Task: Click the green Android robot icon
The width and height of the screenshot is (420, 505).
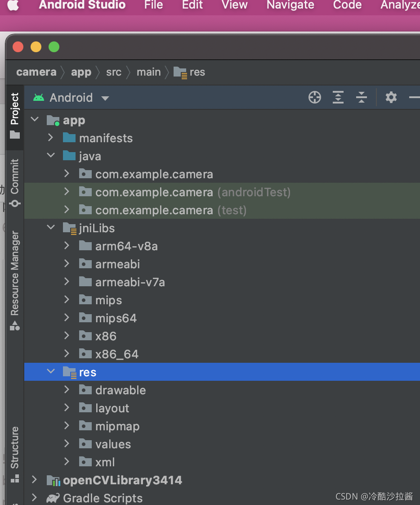Action: (39, 98)
